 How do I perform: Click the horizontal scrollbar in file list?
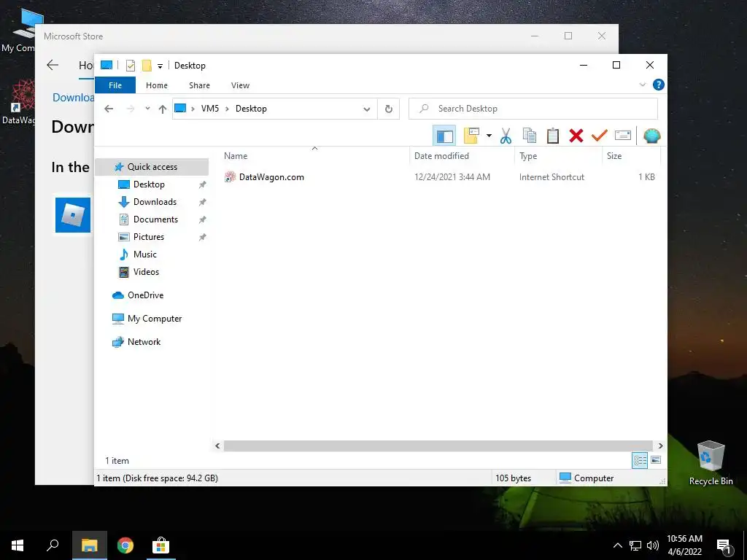point(438,446)
